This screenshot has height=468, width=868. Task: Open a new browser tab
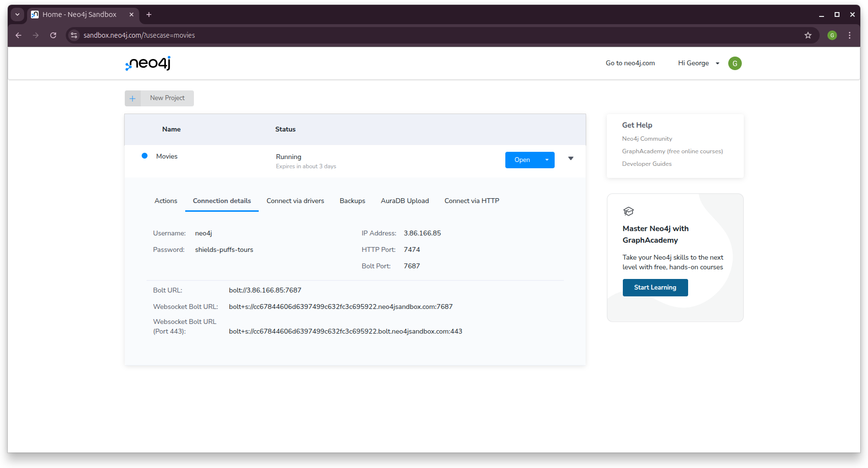click(x=149, y=15)
